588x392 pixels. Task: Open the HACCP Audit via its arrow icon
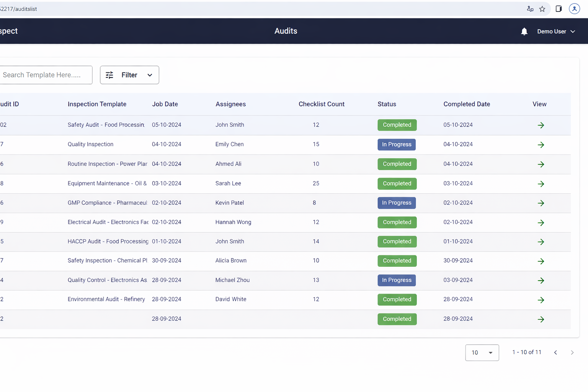pyautogui.click(x=541, y=242)
